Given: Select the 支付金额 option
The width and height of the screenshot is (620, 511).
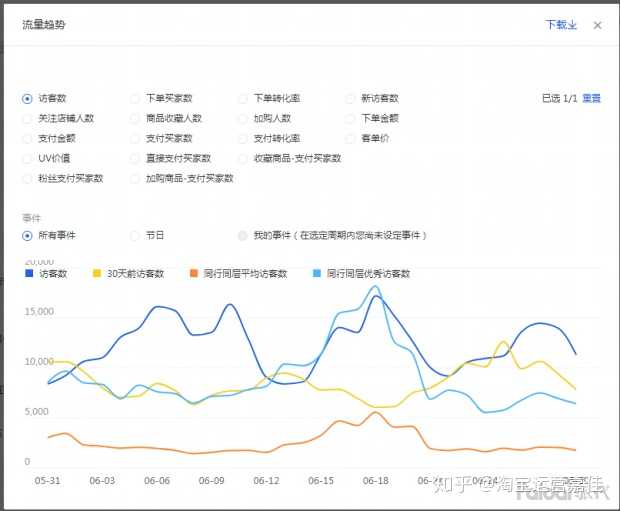Looking at the screenshot, I should click(27, 138).
